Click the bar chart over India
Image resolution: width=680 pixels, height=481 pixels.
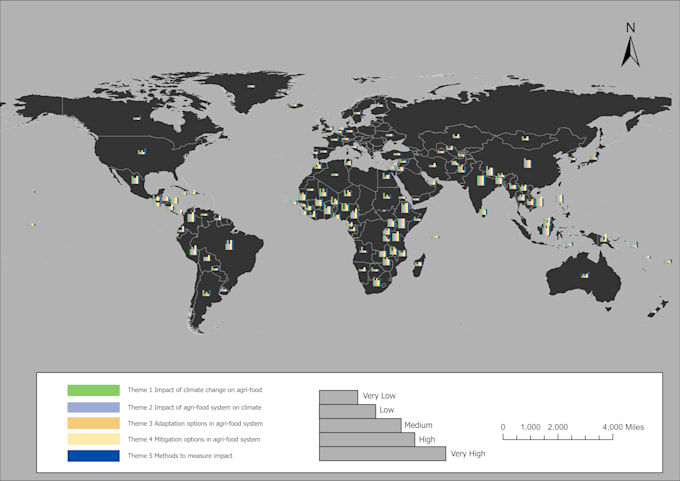click(481, 180)
